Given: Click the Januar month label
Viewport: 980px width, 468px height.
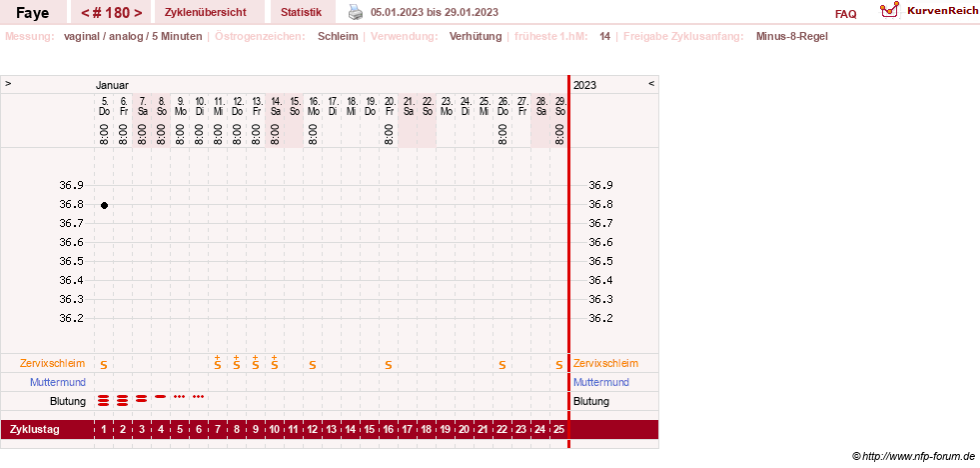Looking at the screenshot, I should [x=113, y=85].
